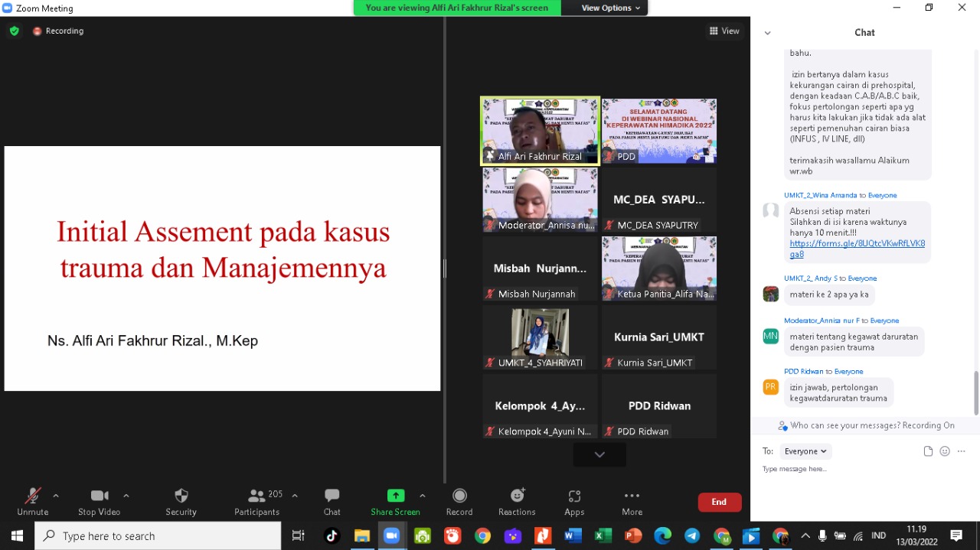Click the emoji icon in chat input

point(945,451)
